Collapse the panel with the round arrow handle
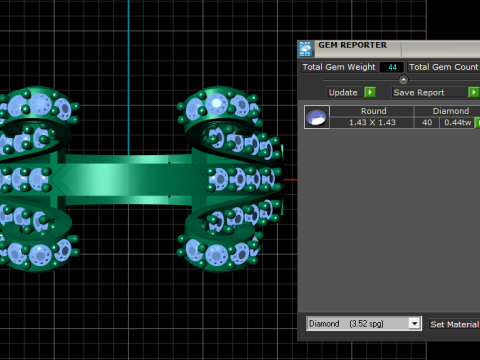 (x=403, y=80)
